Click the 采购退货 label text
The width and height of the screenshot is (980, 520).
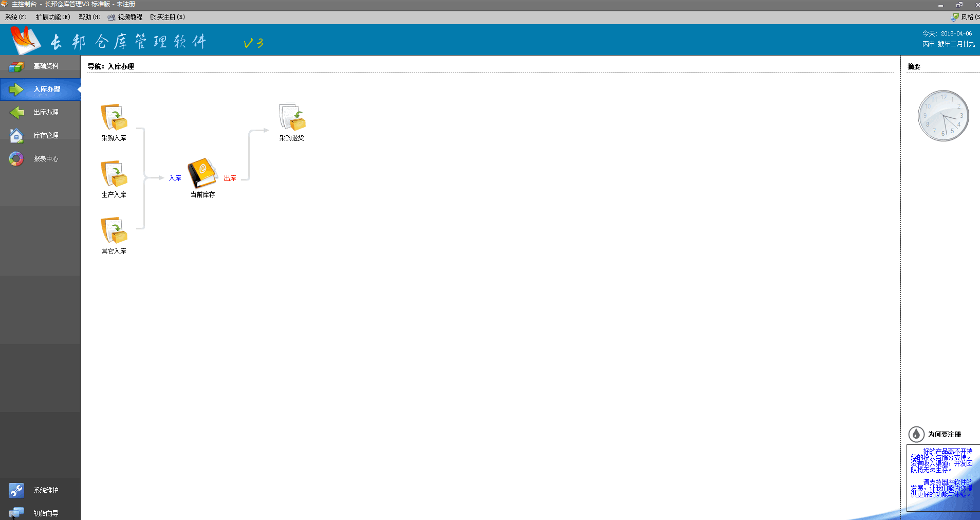click(x=292, y=138)
